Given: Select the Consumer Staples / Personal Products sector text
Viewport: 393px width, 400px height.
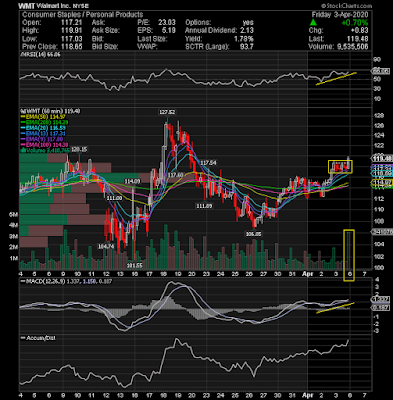Looking at the screenshot, I should [x=82, y=15].
